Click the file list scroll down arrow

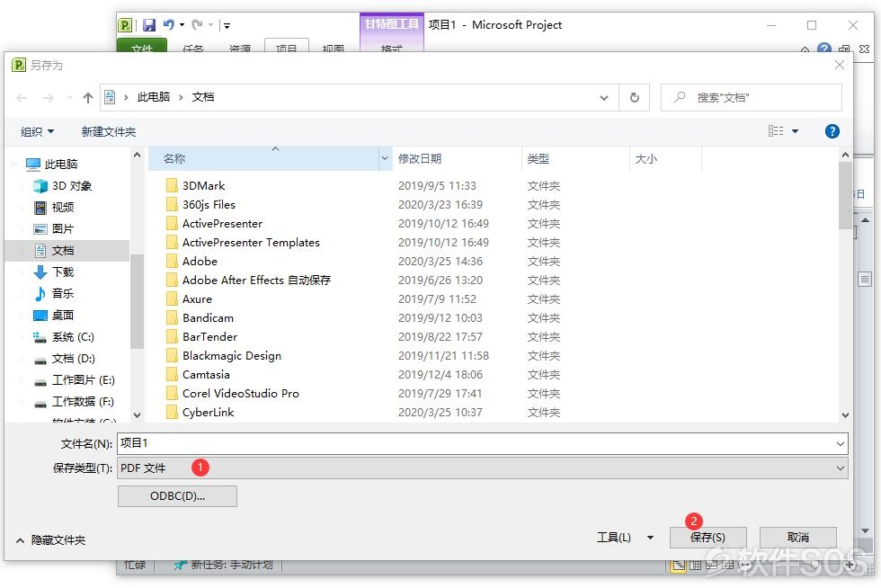coord(845,415)
